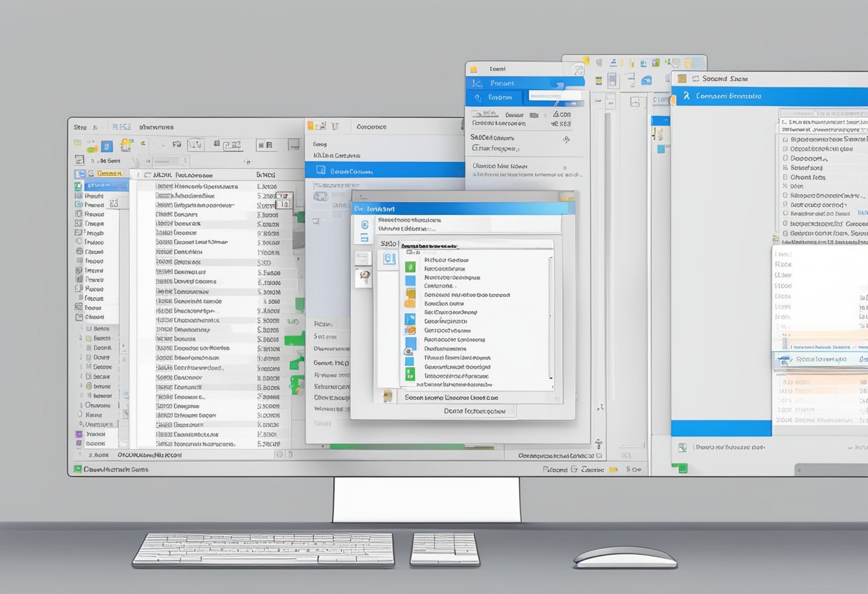Click the purple icon in the left sidebar
The image size is (868, 594).
(79, 433)
